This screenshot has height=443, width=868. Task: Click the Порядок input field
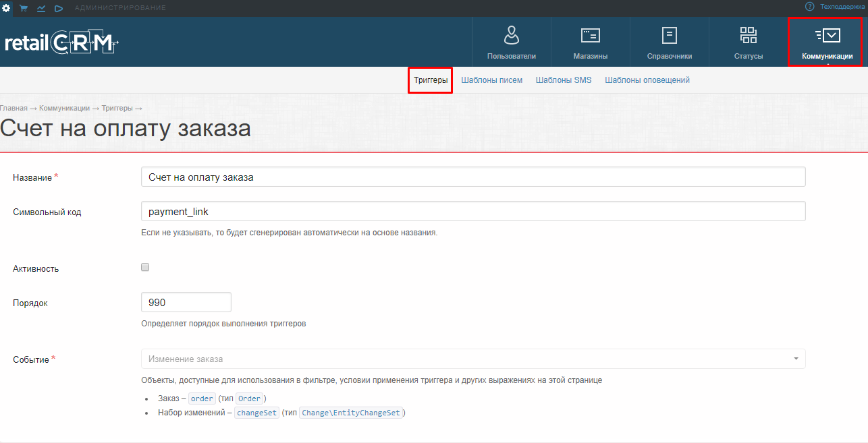tap(186, 302)
